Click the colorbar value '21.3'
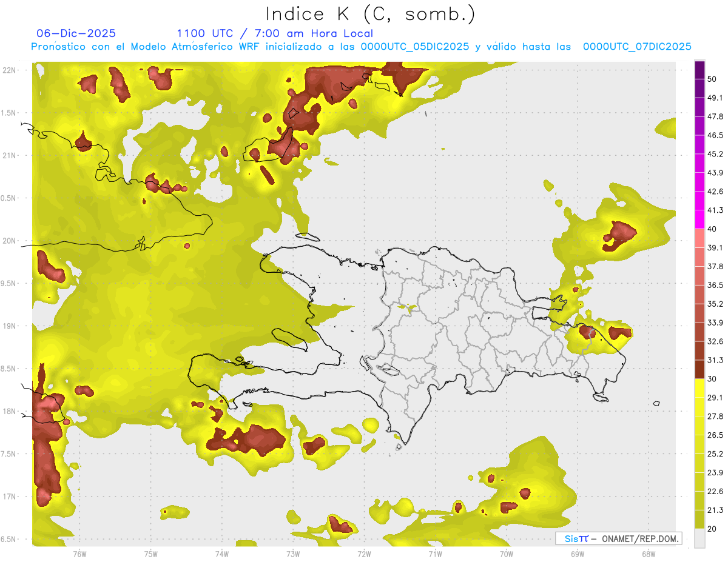 coord(715,510)
